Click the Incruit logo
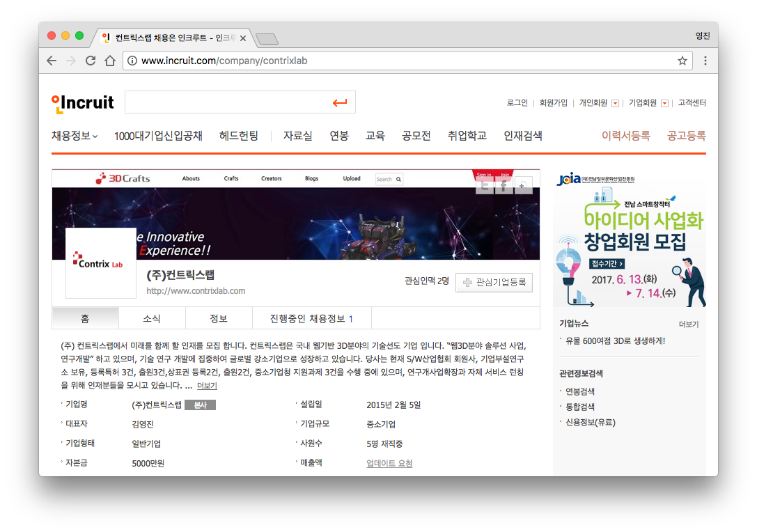Viewport: 757px width, 532px height. (x=83, y=103)
